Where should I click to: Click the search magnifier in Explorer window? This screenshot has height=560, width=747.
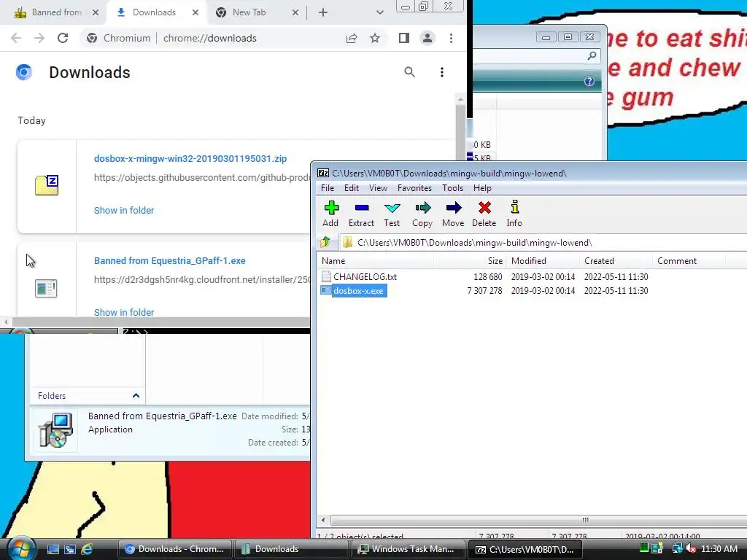click(x=592, y=56)
